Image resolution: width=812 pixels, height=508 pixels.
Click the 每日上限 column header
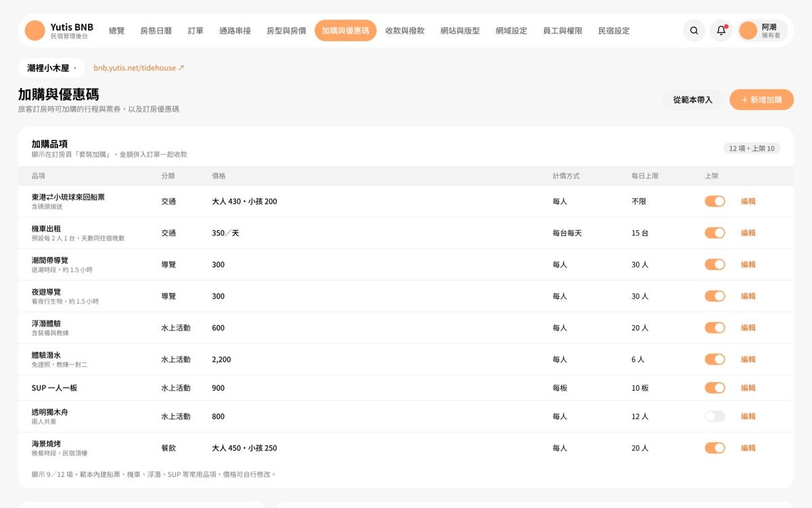(x=645, y=176)
